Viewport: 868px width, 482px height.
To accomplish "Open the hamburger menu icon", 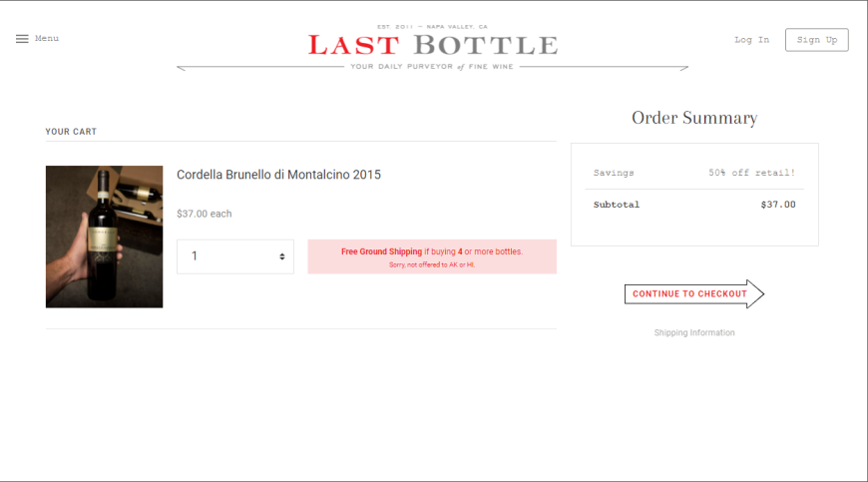I will [22, 39].
